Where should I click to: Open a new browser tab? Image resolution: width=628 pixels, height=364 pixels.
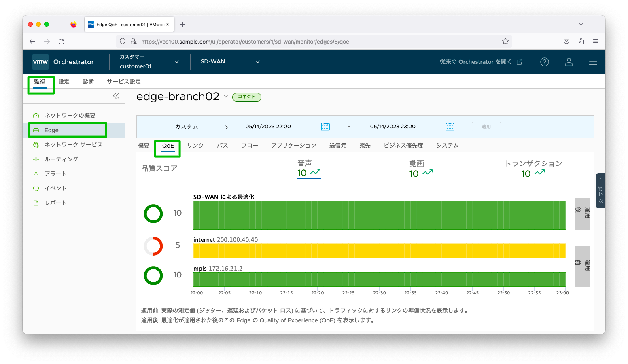(183, 24)
